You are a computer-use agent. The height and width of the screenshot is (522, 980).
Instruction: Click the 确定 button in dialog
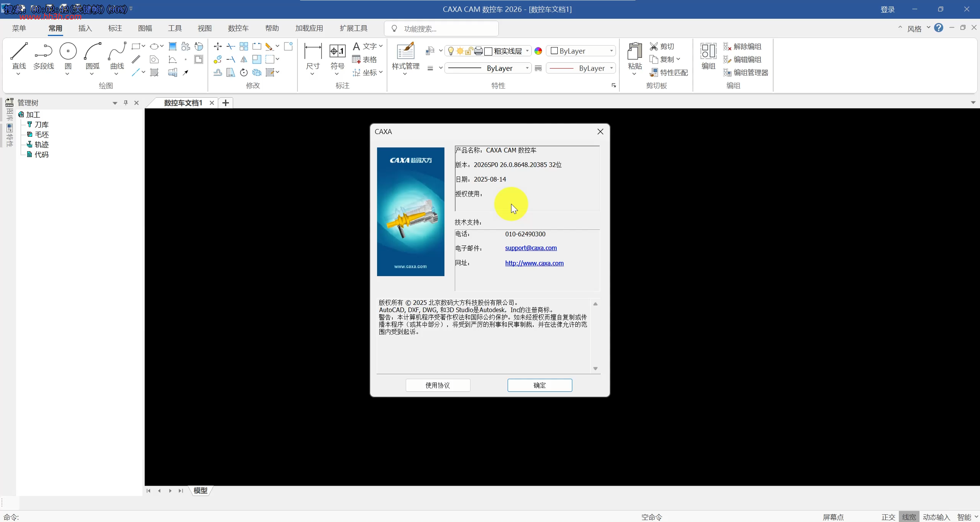[x=540, y=385]
